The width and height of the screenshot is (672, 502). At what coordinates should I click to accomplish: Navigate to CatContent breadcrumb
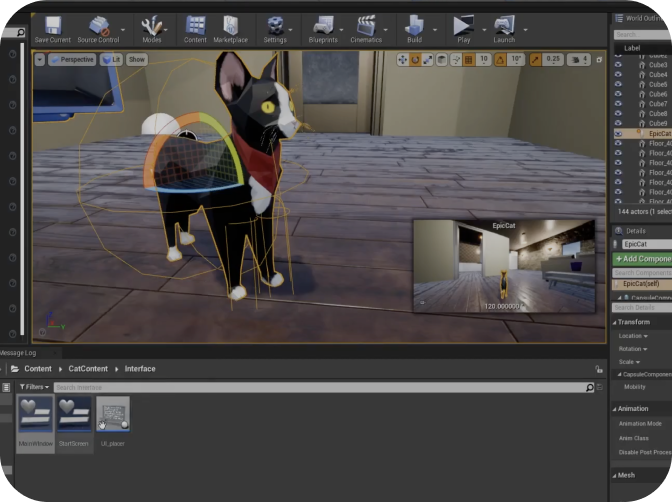coord(88,369)
